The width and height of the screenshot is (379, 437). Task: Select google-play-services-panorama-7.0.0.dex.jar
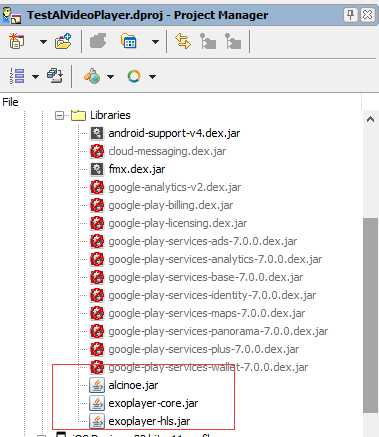[x=218, y=331]
